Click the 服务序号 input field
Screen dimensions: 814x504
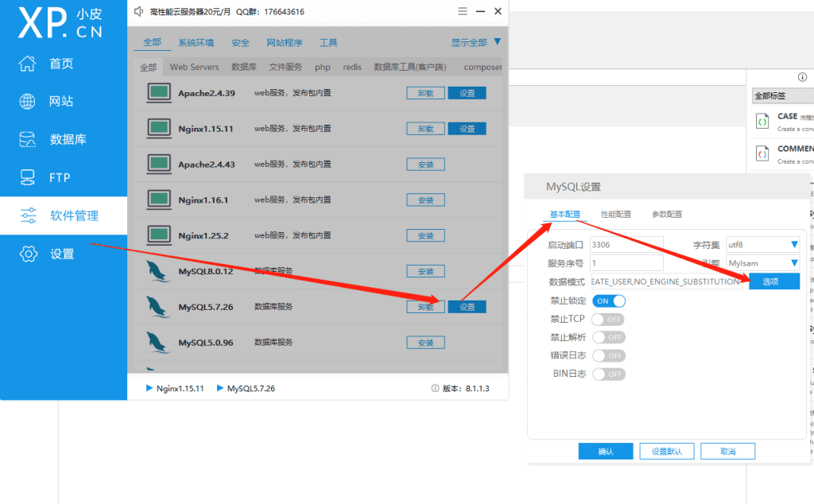click(x=626, y=263)
